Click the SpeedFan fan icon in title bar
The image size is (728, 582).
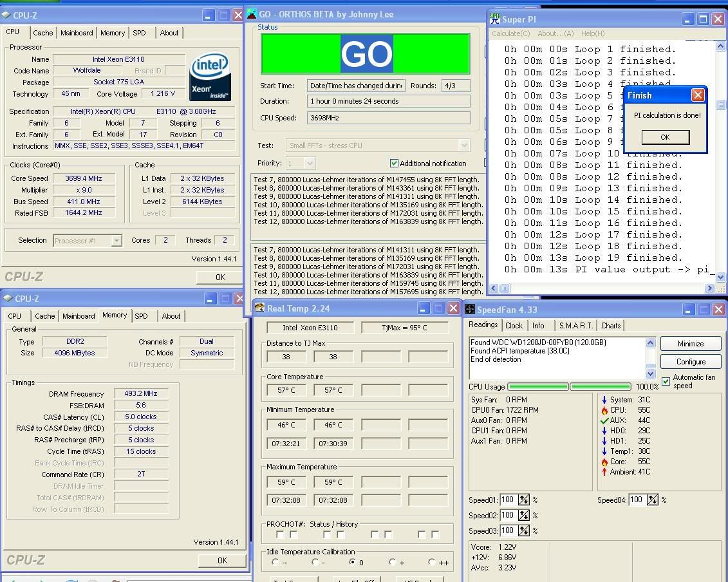pyautogui.click(x=470, y=310)
